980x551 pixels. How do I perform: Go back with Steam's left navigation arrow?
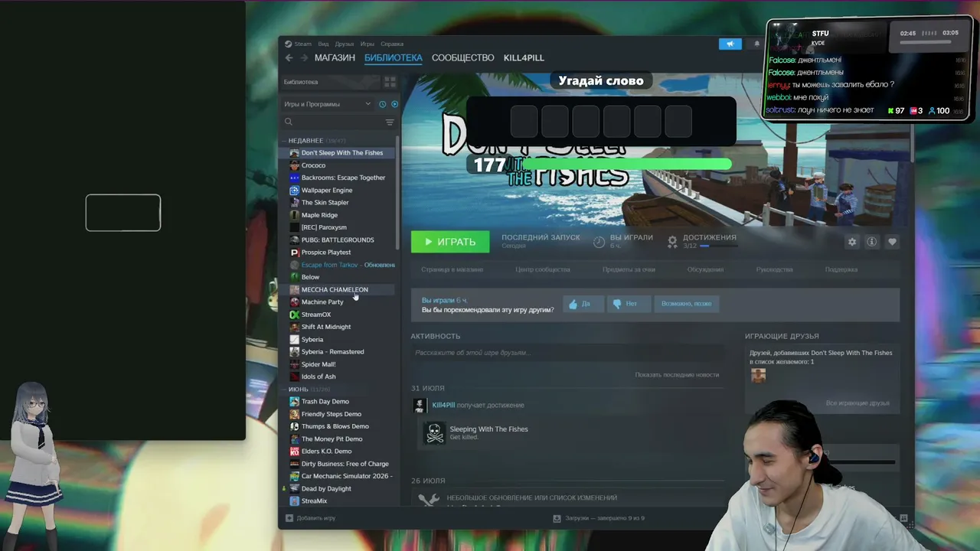pyautogui.click(x=289, y=58)
